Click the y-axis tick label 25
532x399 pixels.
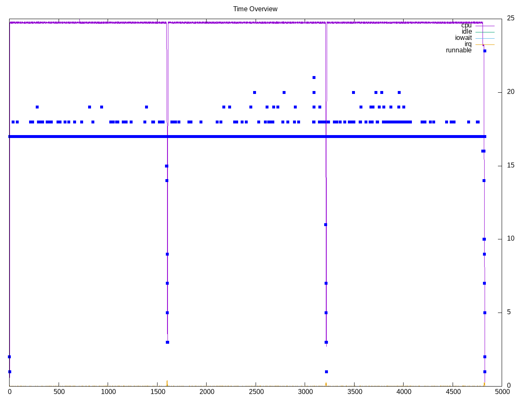(511, 18)
